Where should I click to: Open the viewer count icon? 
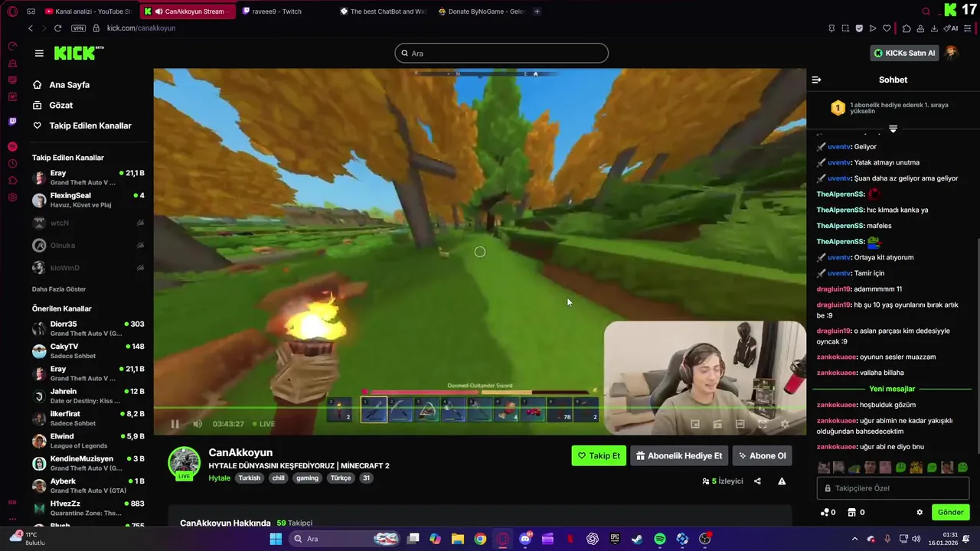[705, 481]
